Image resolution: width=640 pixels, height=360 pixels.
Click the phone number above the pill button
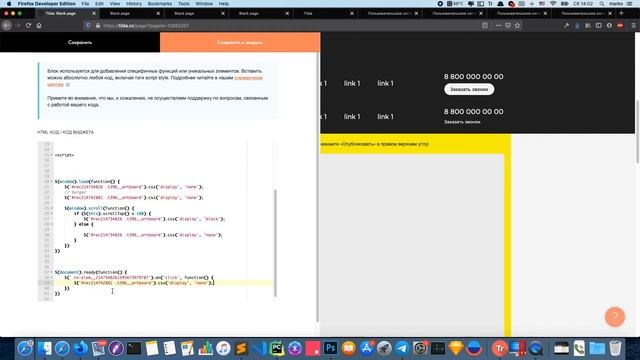click(x=473, y=77)
